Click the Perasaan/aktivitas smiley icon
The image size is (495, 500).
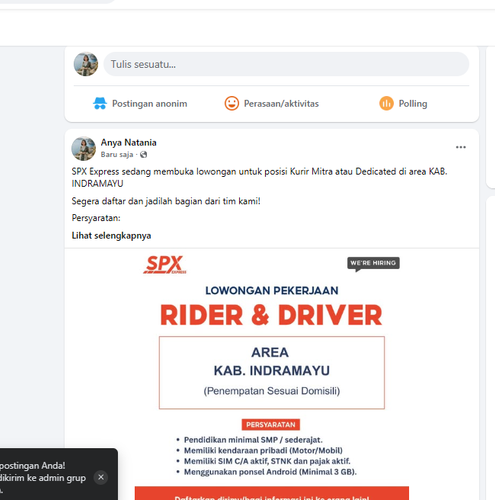click(232, 103)
